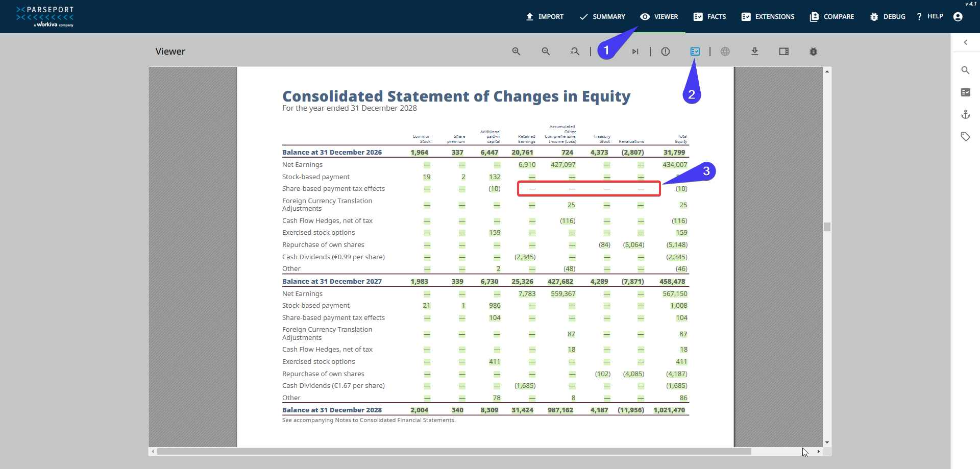Select the 458,478 total equity 2027 value
The width and height of the screenshot is (980, 469).
(672, 282)
